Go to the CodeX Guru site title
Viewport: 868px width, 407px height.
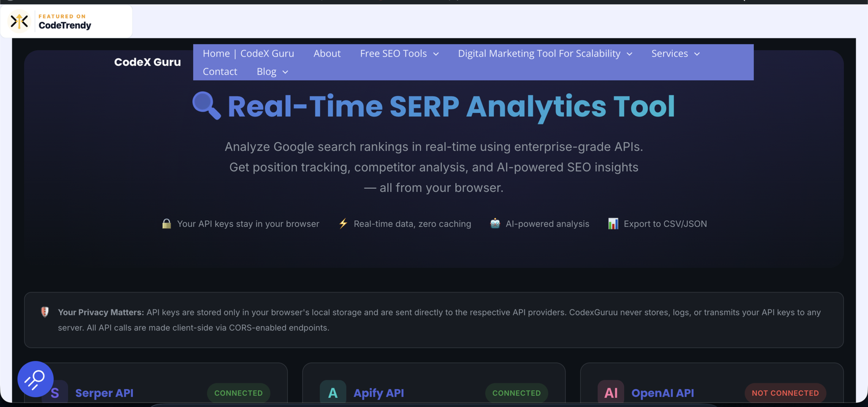pyautogui.click(x=148, y=62)
